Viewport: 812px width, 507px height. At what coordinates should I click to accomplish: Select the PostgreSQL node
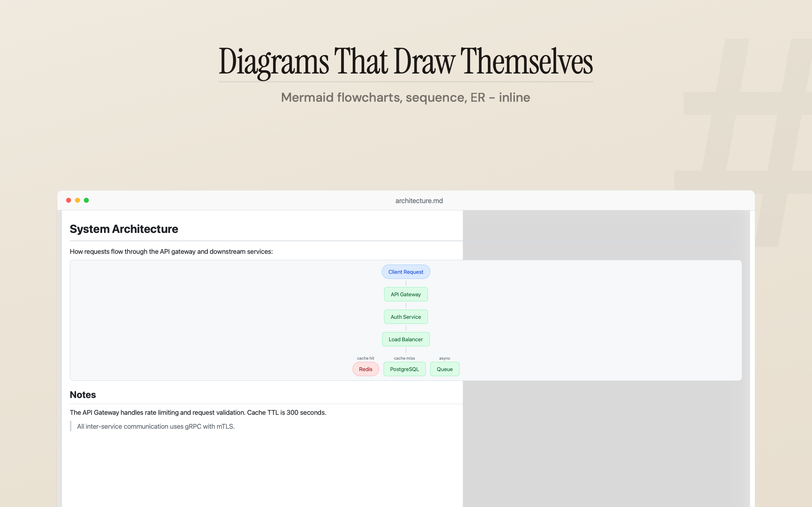pos(404,369)
